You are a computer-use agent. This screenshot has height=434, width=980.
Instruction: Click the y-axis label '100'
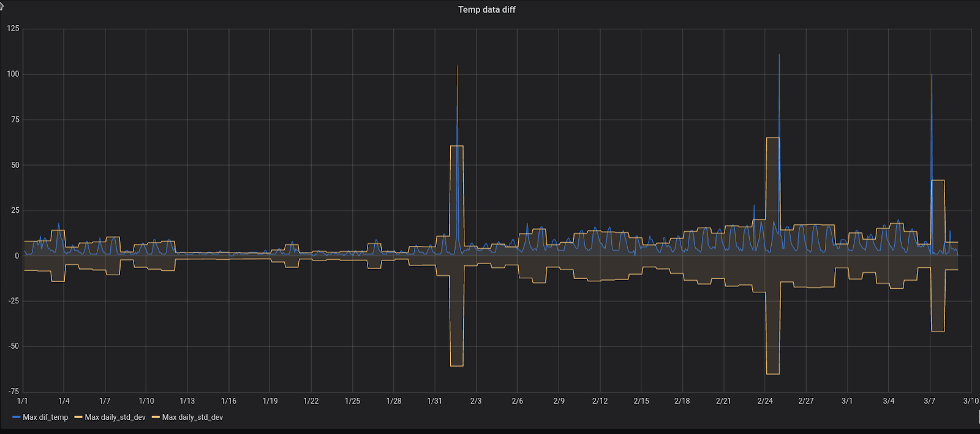pos(13,74)
